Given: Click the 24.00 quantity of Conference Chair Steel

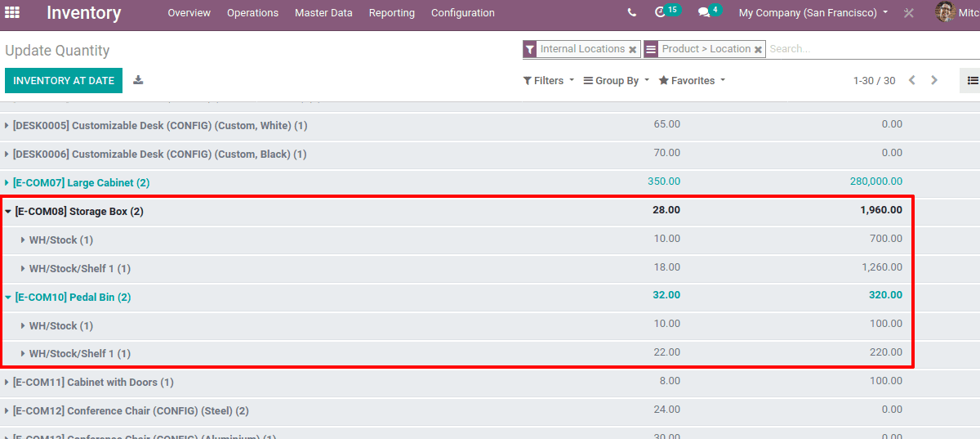Looking at the screenshot, I should click(x=667, y=410).
